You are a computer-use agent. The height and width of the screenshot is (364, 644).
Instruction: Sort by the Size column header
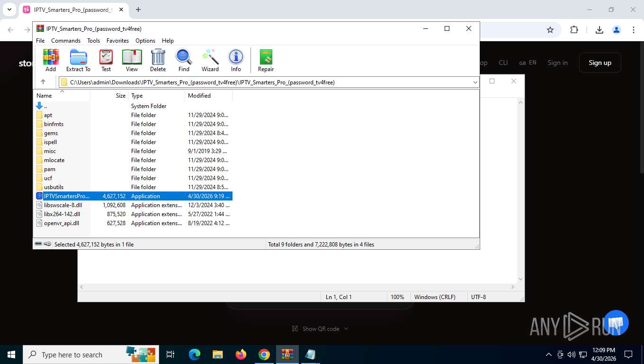coord(109,96)
